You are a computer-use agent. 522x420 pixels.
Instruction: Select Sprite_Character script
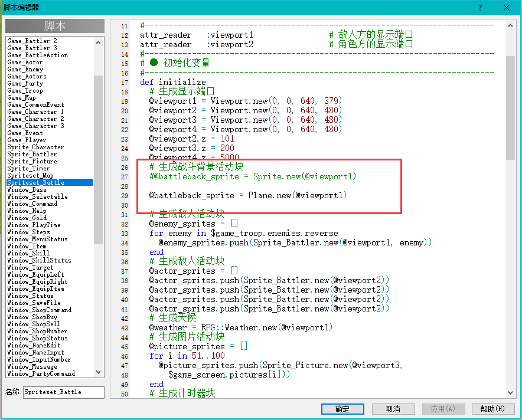[x=35, y=147]
